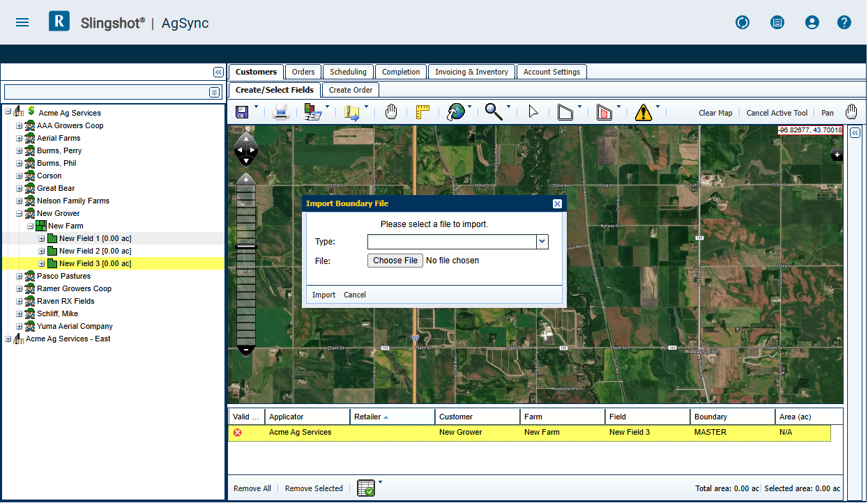Open the import folder dropdown arrow
The image size is (868, 503).
366,107
